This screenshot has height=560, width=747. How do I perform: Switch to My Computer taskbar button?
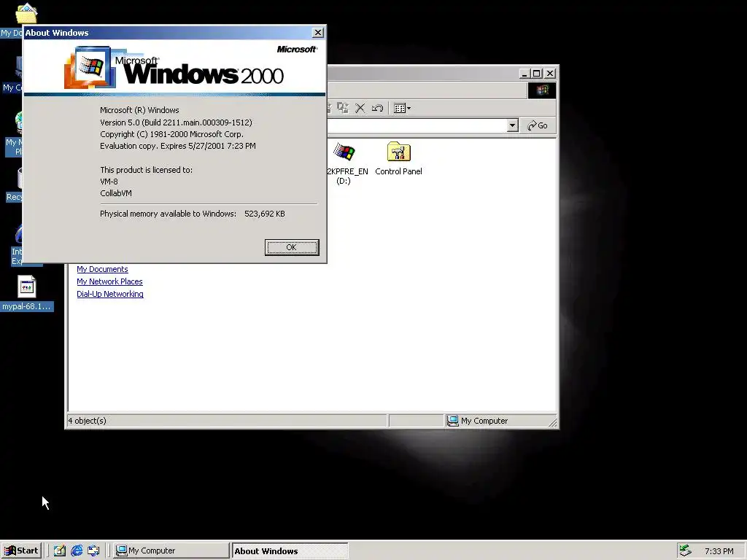(171, 551)
